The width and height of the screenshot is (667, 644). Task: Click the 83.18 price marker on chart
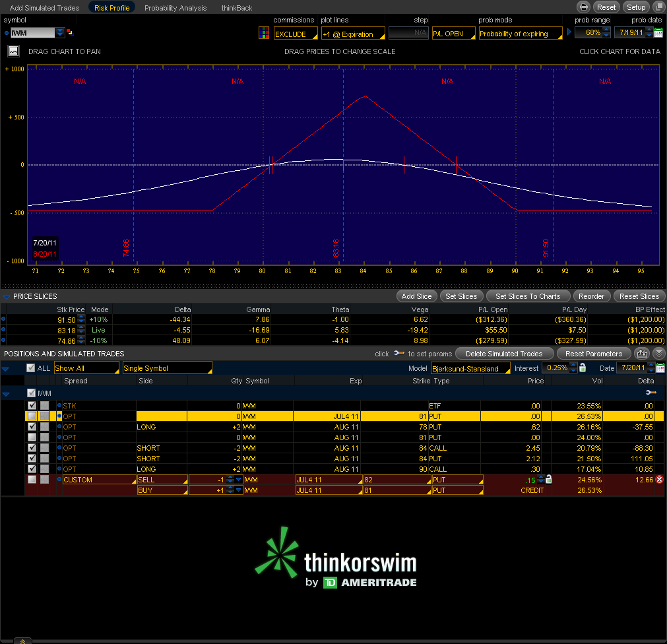tap(336, 248)
